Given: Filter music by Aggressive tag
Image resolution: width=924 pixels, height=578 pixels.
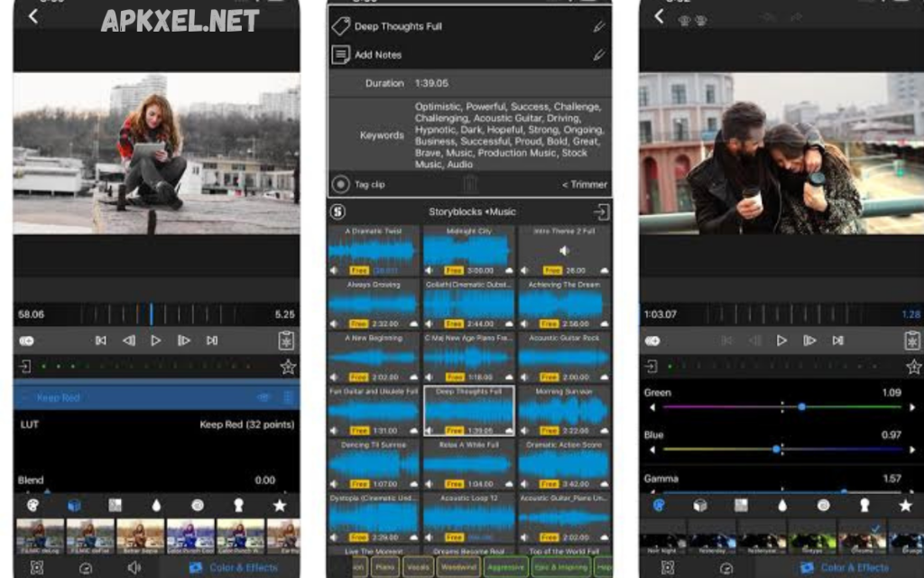Looking at the screenshot, I should [x=505, y=567].
